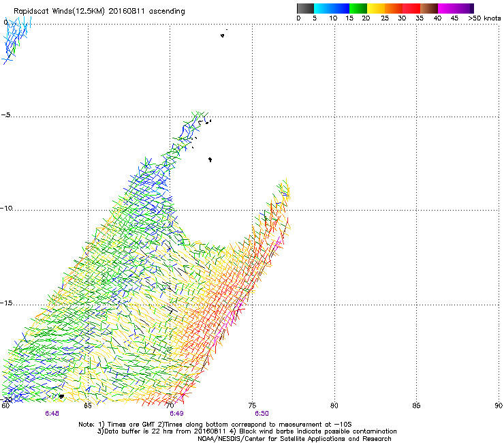Click the purple '6:49' time label
Screen dimensions: 504x443
[x=177, y=414]
